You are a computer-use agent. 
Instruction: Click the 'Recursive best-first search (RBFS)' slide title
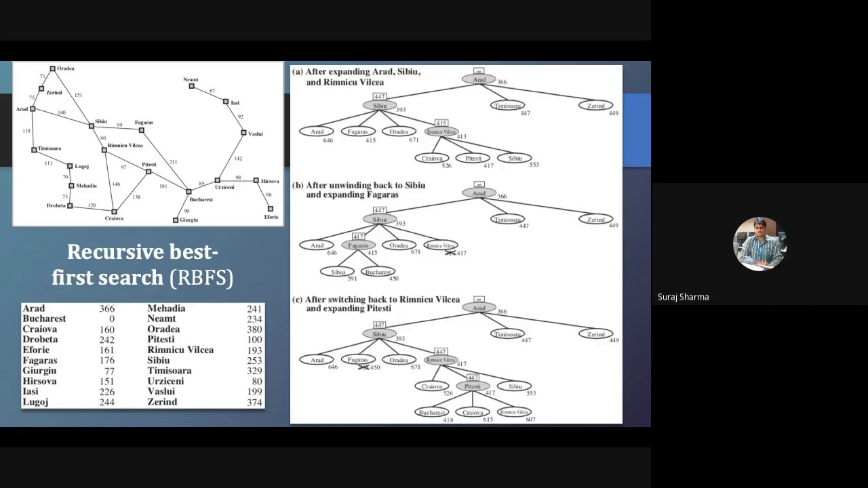[x=142, y=264]
